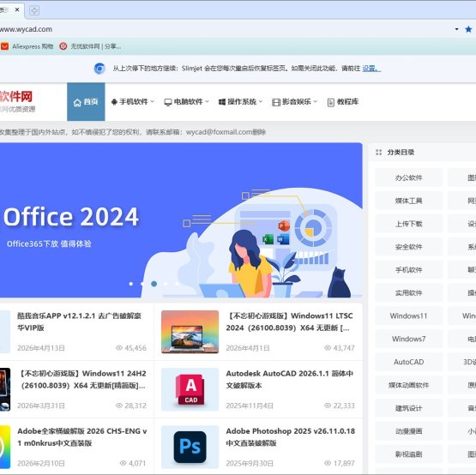Go to 首页 home tab
This screenshot has width=476, height=475.
[86, 102]
